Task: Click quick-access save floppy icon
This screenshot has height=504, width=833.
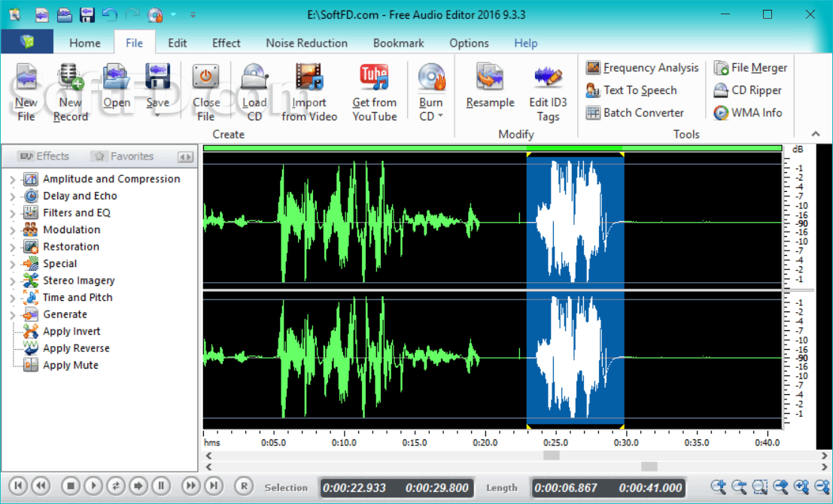Action: tap(87, 14)
